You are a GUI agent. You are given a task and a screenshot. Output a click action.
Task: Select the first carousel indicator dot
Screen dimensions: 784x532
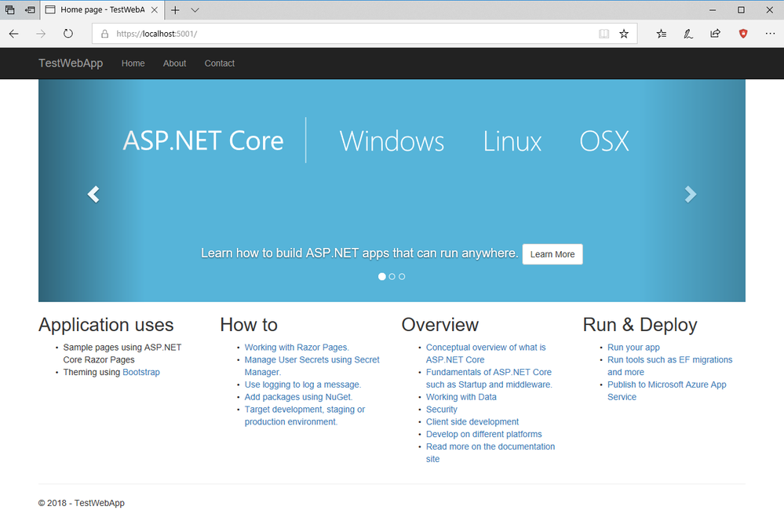382,276
